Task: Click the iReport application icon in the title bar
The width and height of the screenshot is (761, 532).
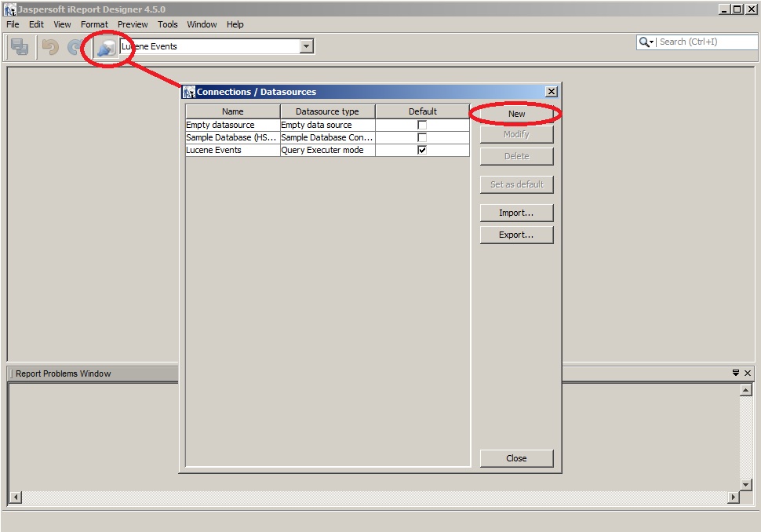Action: click(8, 8)
